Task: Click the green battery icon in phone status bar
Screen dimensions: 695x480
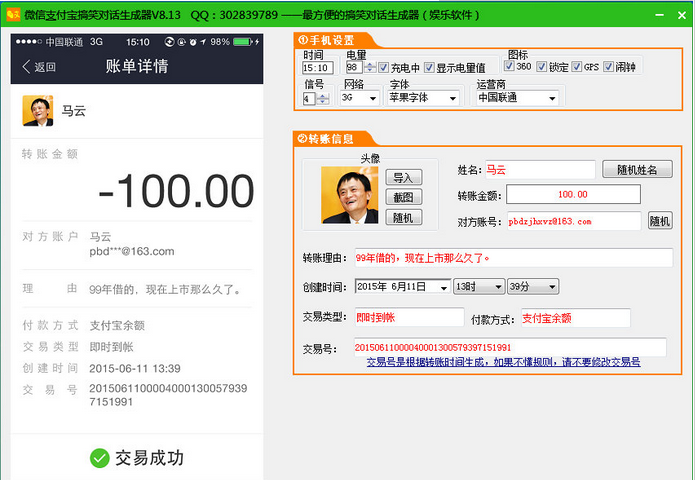Action: (241, 42)
